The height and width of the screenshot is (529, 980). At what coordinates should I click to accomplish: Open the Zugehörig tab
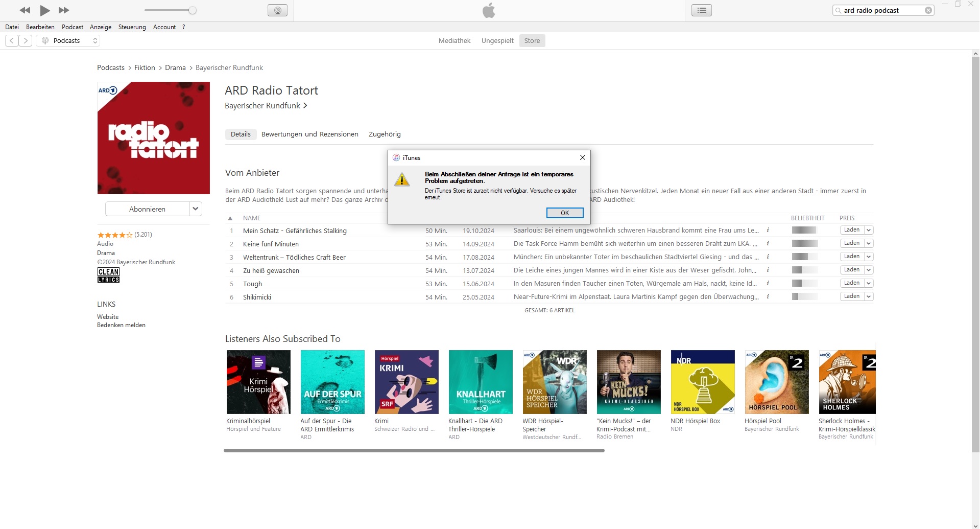(385, 134)
